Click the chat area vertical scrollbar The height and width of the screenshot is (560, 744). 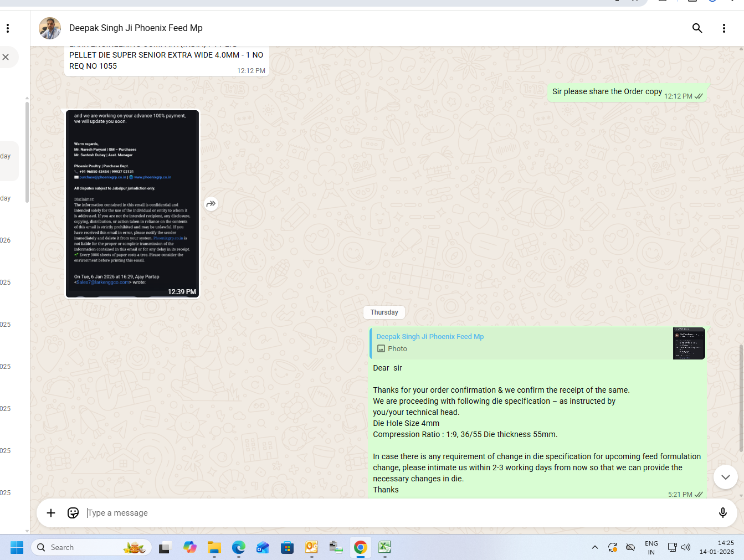[x=741, y=398]
